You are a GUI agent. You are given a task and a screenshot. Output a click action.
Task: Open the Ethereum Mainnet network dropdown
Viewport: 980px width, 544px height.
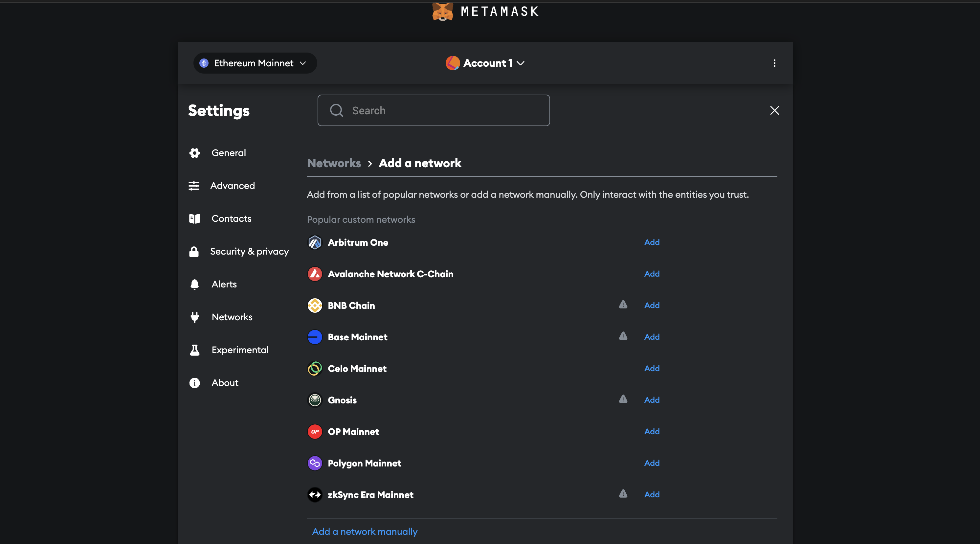255,63
